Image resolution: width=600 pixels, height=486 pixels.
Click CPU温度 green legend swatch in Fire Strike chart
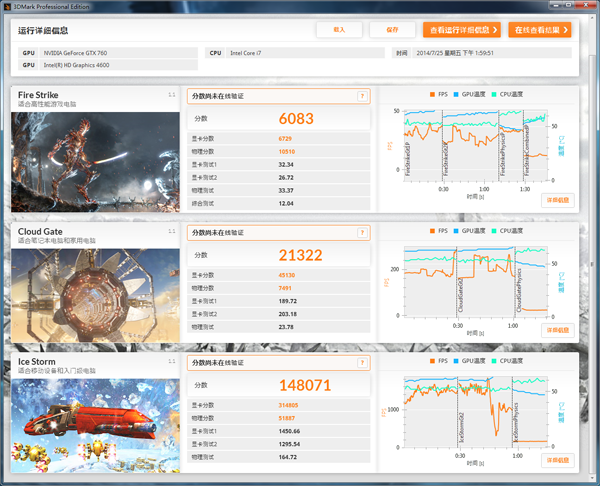pos(494,94)
